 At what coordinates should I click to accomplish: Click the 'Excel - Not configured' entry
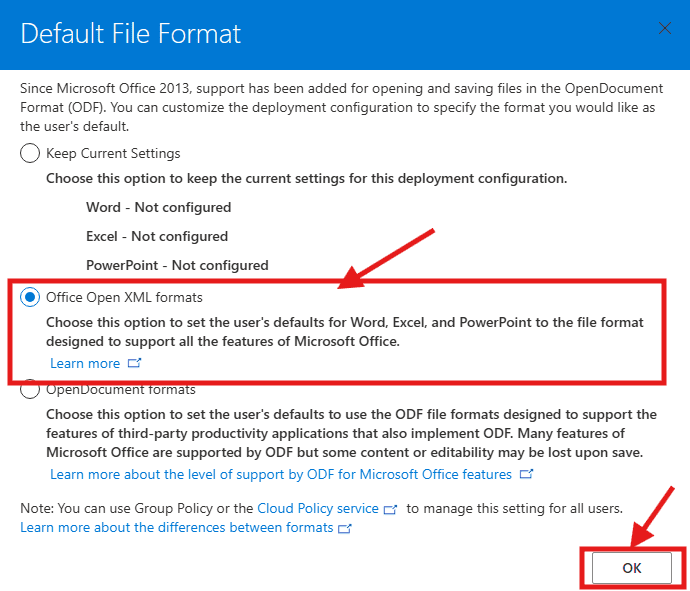(x=157, y=237)
